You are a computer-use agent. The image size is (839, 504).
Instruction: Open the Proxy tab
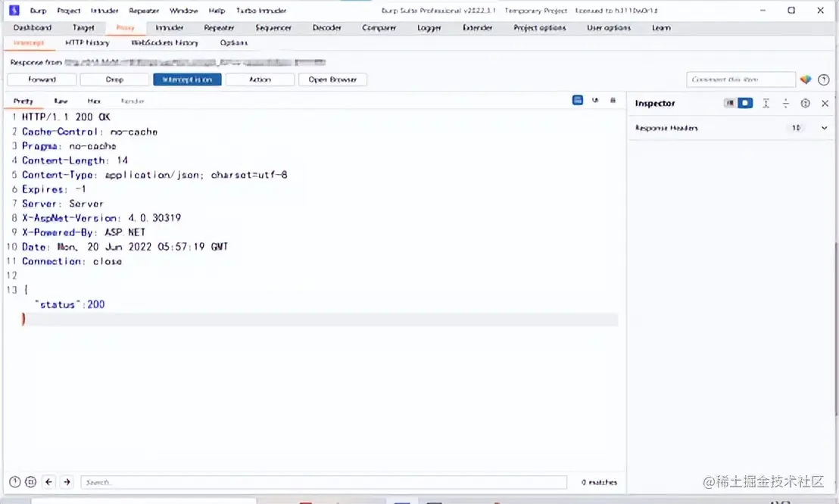click(x=125, y=28)
